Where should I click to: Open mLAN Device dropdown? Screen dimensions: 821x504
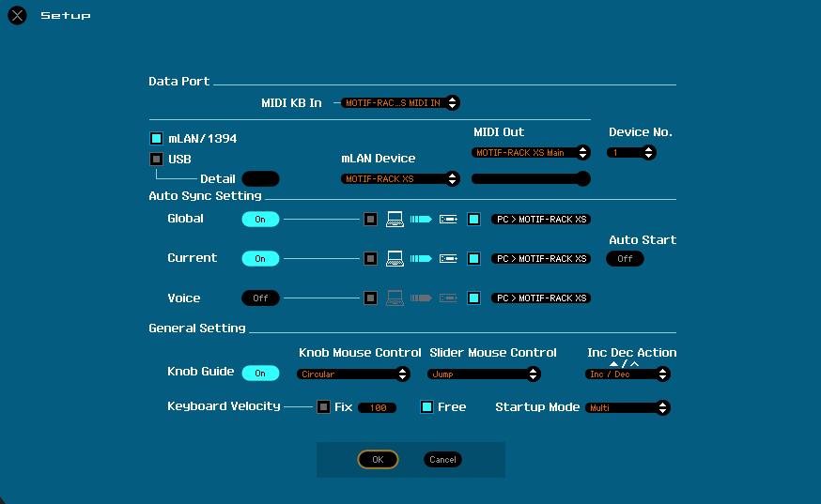(x=400, y=179)
